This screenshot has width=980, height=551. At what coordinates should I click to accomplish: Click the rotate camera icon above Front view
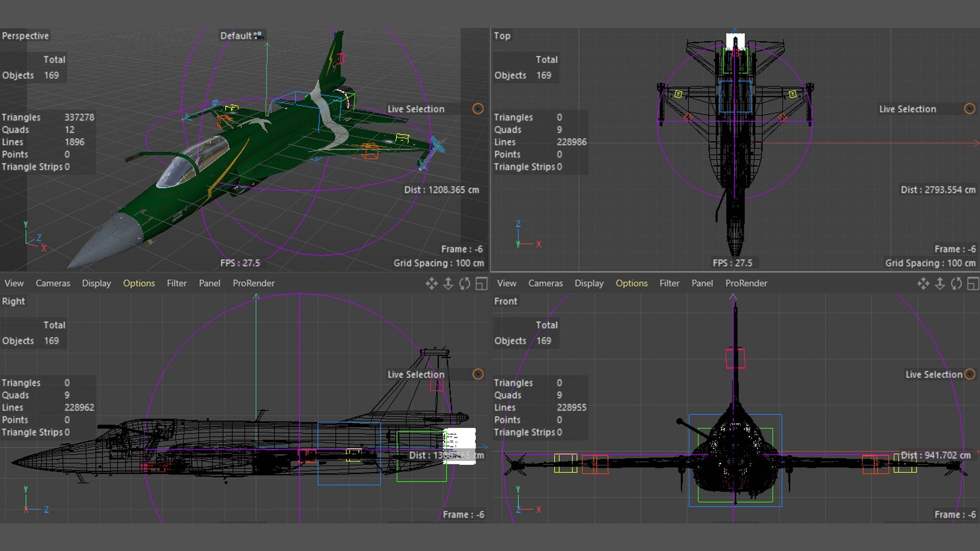coord(957,284)
